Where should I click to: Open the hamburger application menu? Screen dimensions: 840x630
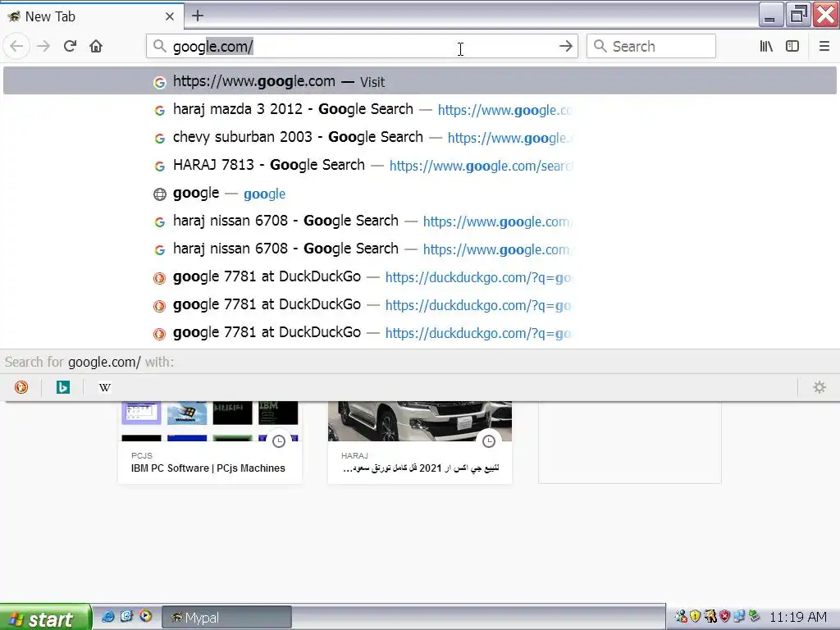coord(824,46)
